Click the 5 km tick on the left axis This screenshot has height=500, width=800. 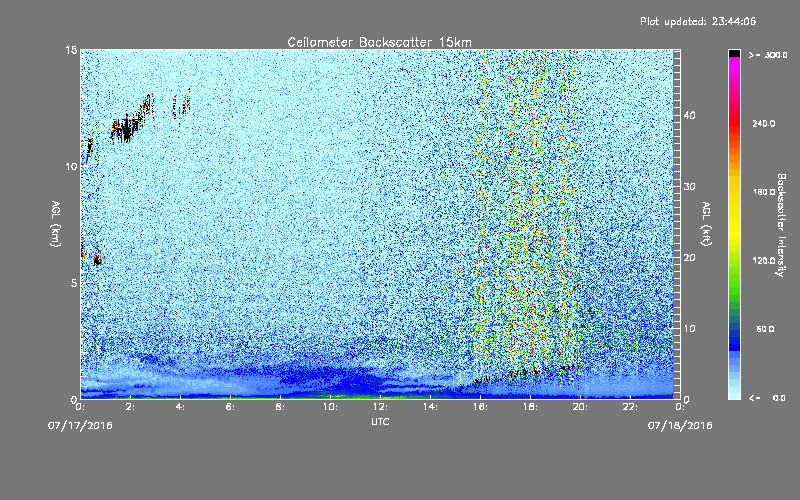74,283
